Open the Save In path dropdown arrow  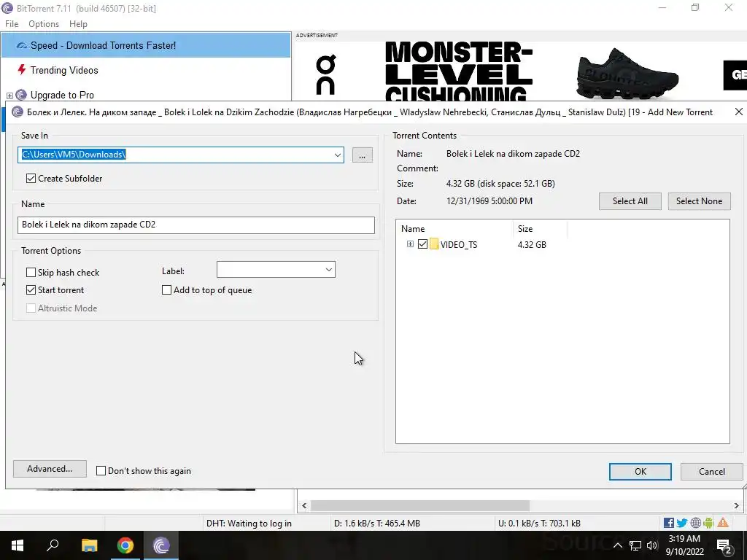(337, 155)
